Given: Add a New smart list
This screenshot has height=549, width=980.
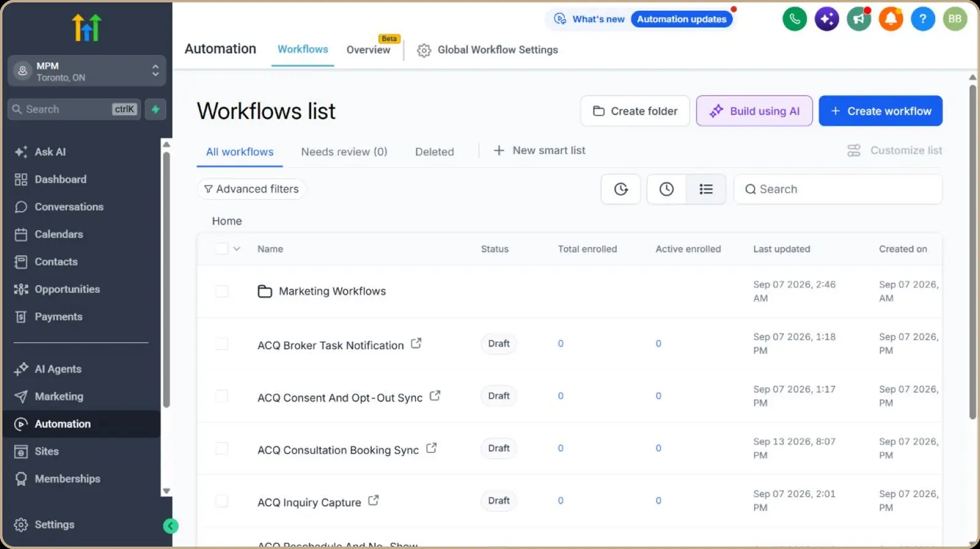Looking at the screenshot, I should pyautogui.click(x=540, y=151).
